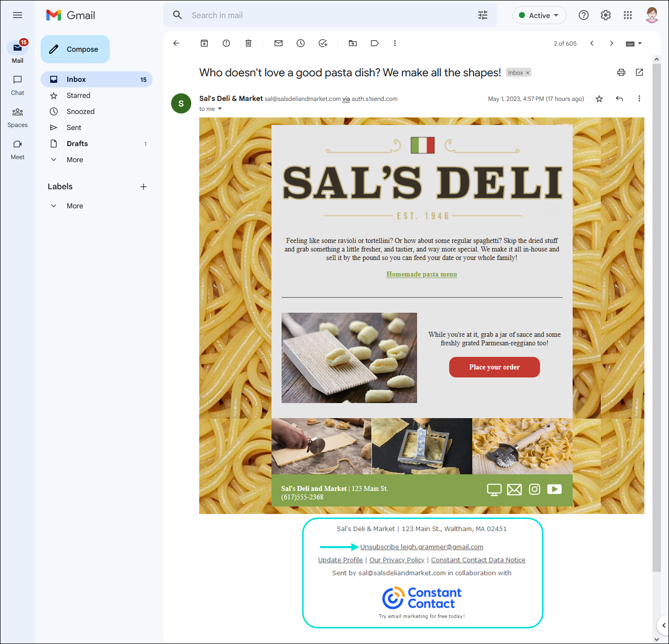The width and height of the screenshot is (669, 644).
Task: Report this email as spam
Action: (226, 43)
